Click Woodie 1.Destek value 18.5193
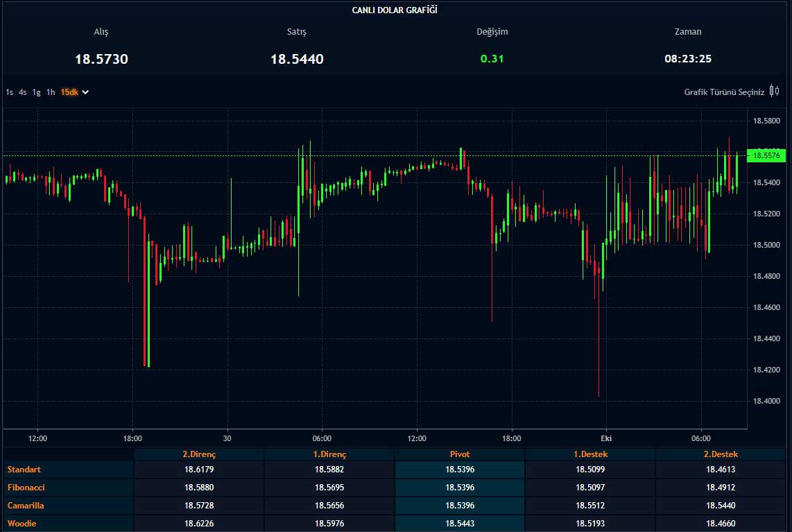This screenshot has width=792, height=532. 590,524
